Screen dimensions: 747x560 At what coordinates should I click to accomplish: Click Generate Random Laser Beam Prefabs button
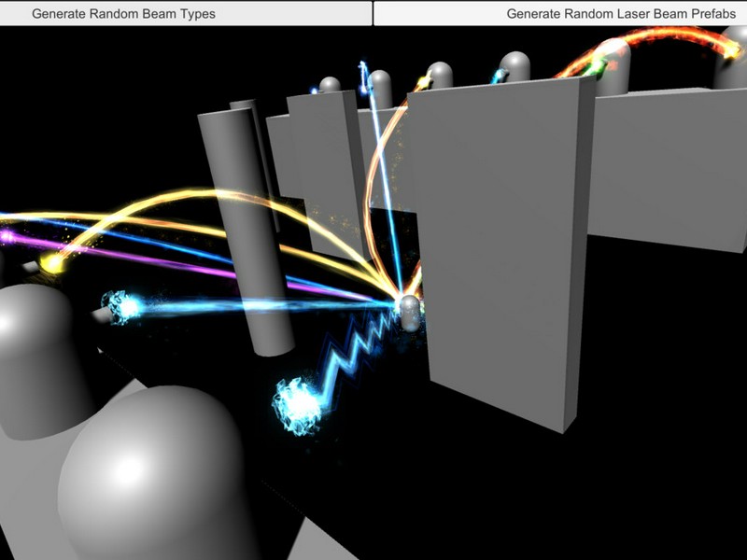[x=560, y=13]
